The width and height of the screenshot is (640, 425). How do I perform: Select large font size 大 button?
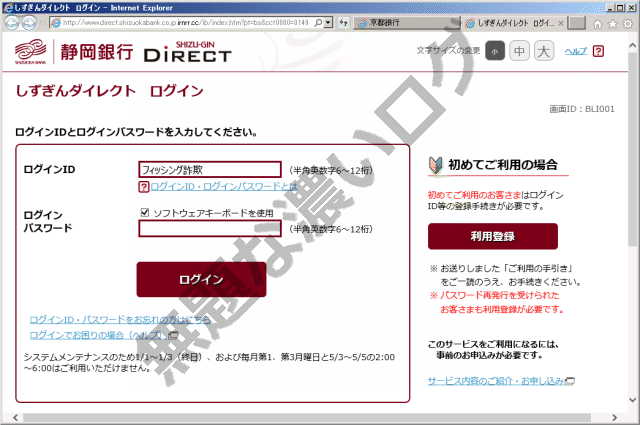[544, 51]
